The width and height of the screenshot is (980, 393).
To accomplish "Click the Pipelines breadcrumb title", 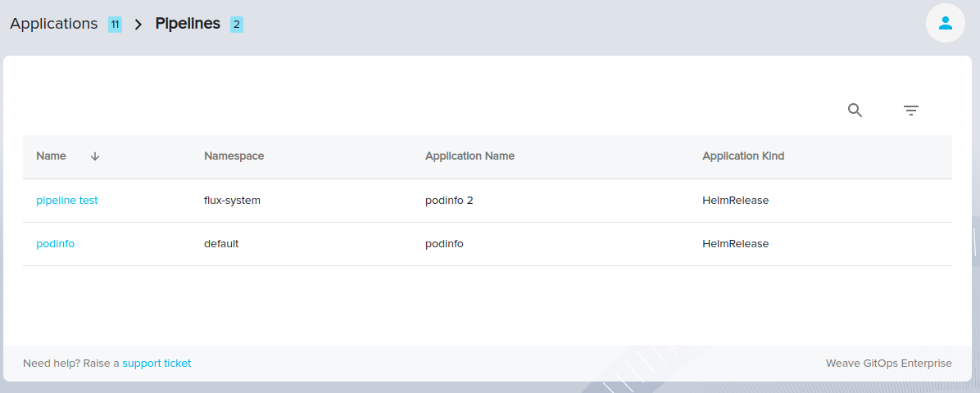I will (188, 24).
